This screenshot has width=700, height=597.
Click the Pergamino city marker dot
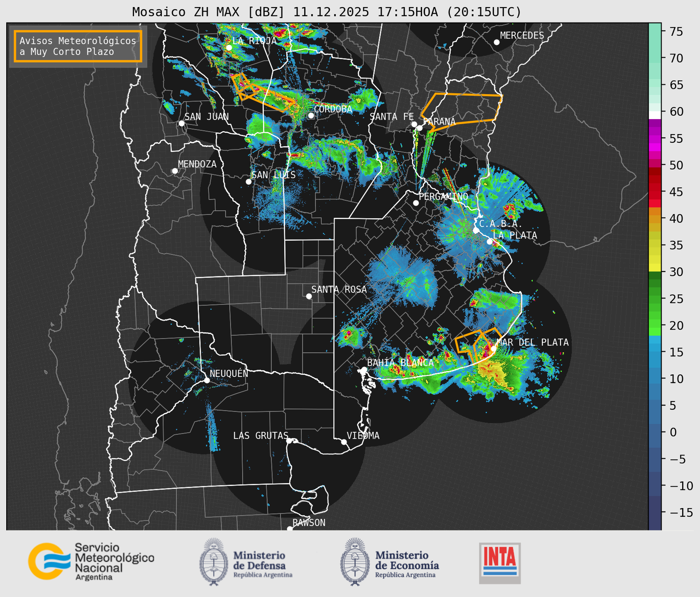tap(416, 203)
